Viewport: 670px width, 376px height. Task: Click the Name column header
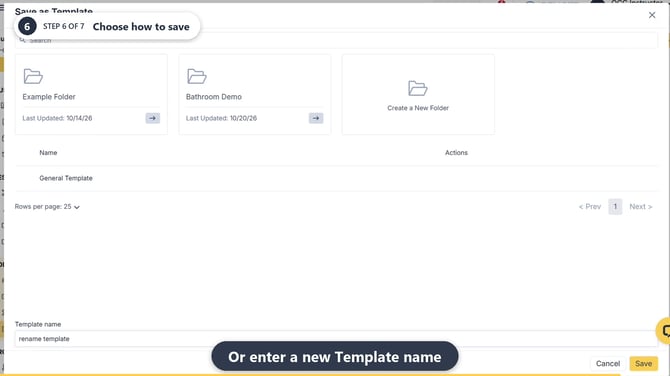(48, 153)
